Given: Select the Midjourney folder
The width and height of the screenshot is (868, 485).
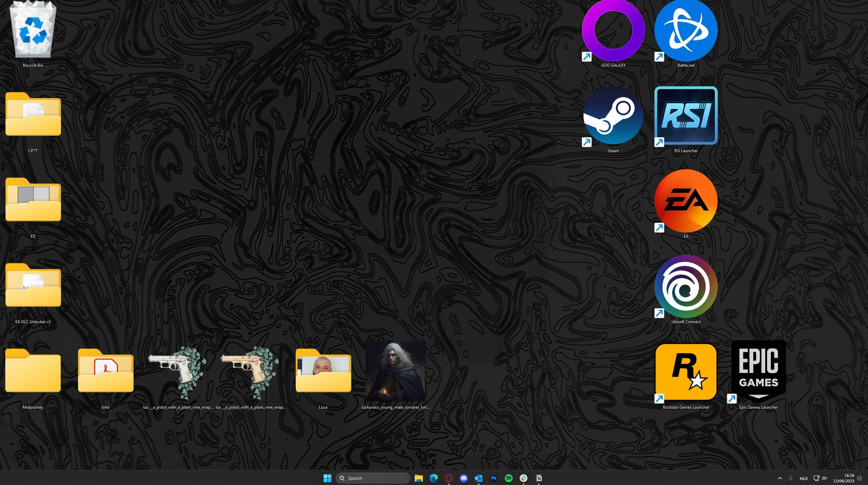Looking at the screenshot, I should pyautogui.click(x=33, y=371).
